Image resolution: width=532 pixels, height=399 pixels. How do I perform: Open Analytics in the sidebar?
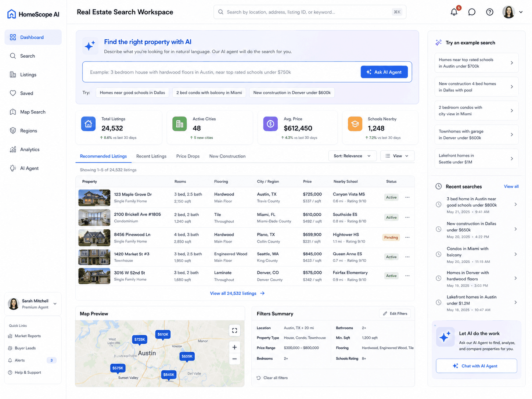click(33, 150)
